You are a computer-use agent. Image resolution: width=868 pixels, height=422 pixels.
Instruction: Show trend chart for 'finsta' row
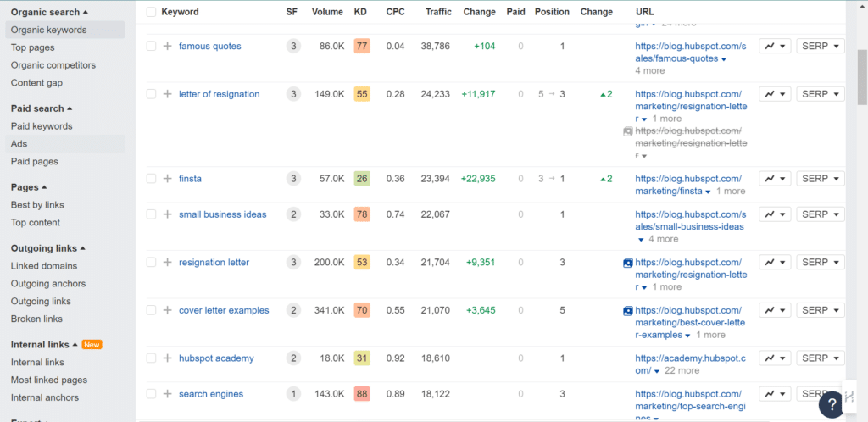(775, 179)
